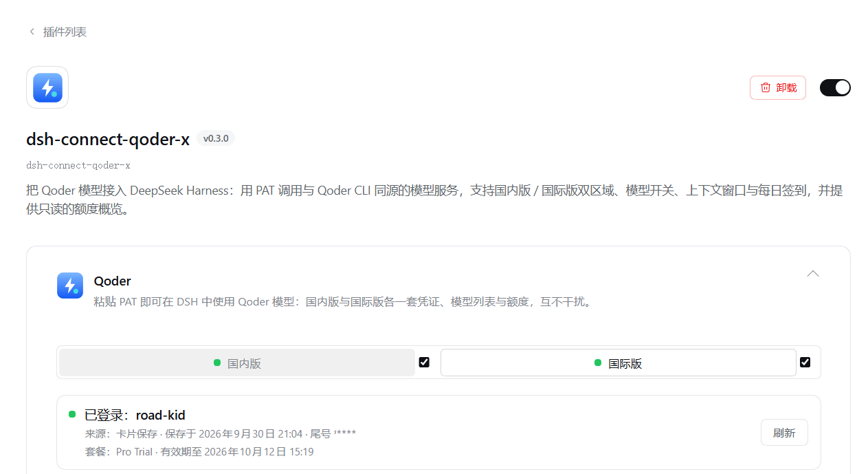Click the v0.3.0 version badge
This screenshot has width=868, height=474.
pyautogui.click(x=216, y=138)
